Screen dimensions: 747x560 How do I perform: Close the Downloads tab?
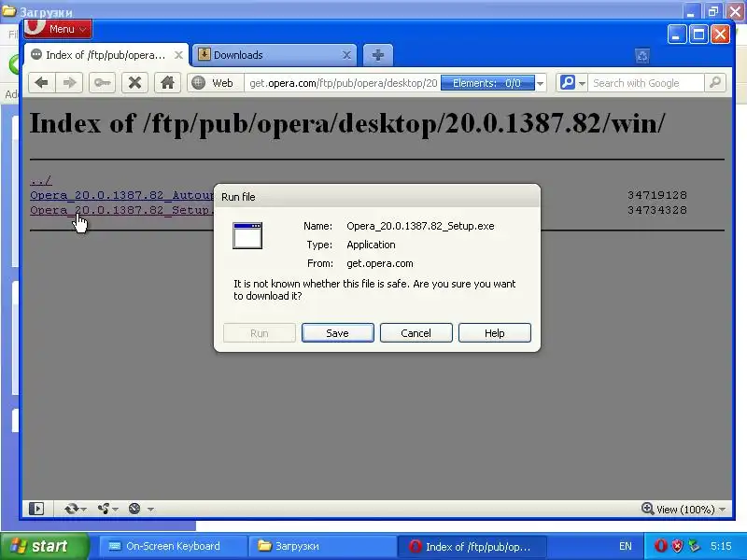click(346, 55)
